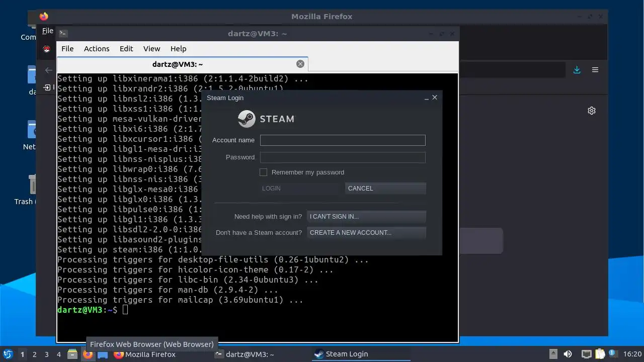Launch the file manager from the taskbar quick launch
This screenshot has width=644, height=362.
72,354
